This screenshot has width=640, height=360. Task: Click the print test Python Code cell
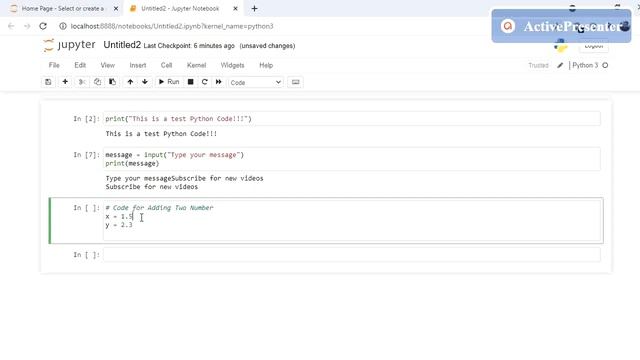351,119
